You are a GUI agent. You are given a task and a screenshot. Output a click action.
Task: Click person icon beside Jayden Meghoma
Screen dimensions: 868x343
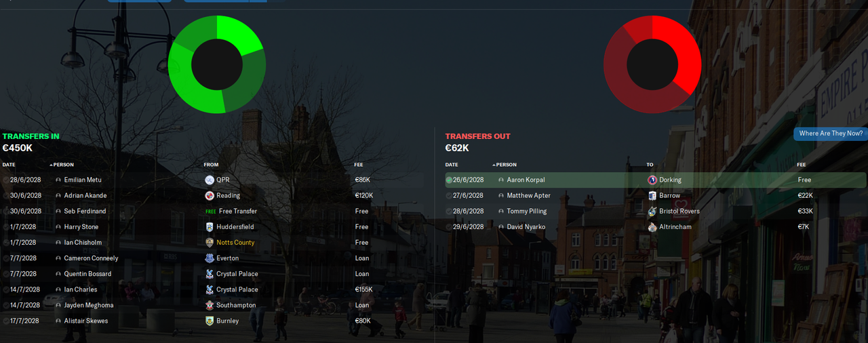pos(58,305)
